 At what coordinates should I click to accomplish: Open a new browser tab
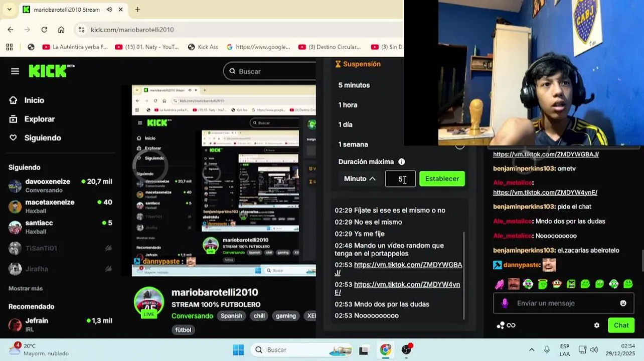[137, 10]
